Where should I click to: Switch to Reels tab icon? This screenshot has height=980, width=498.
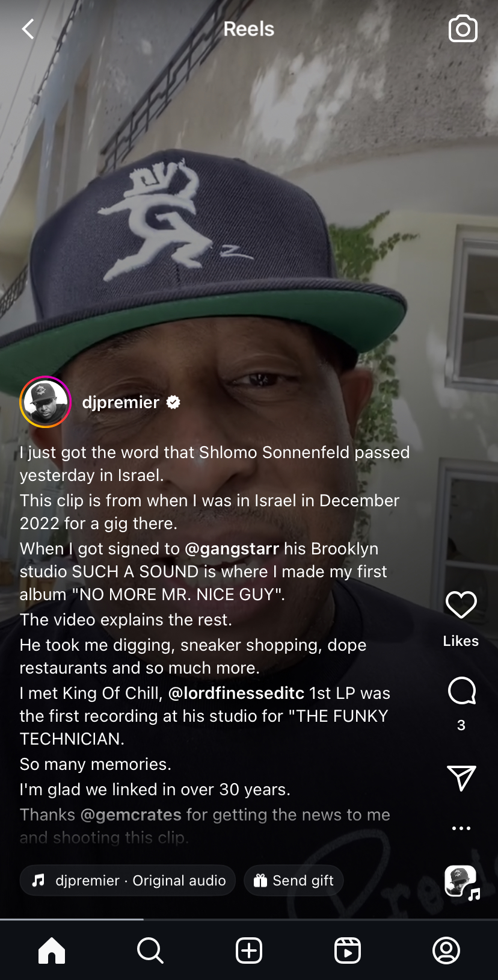tap(348, 951)
